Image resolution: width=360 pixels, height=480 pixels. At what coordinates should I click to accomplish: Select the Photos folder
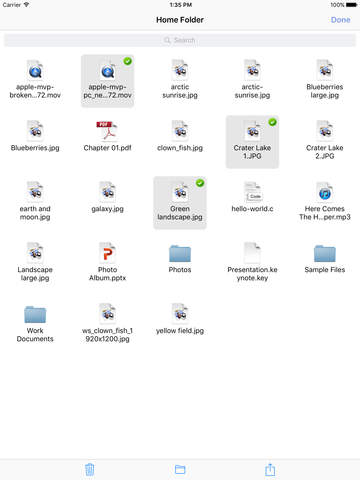pos(180,254)
